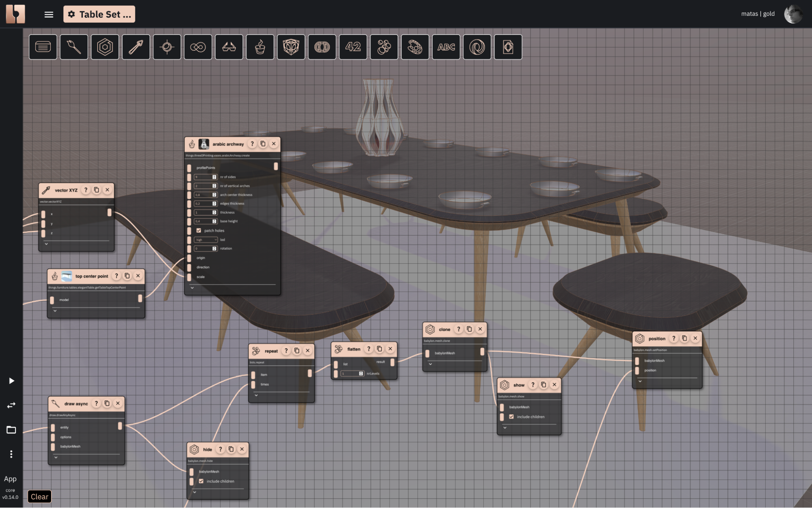
Task: Expand chevron at bottom of repeat node
Action: [256, 395]
